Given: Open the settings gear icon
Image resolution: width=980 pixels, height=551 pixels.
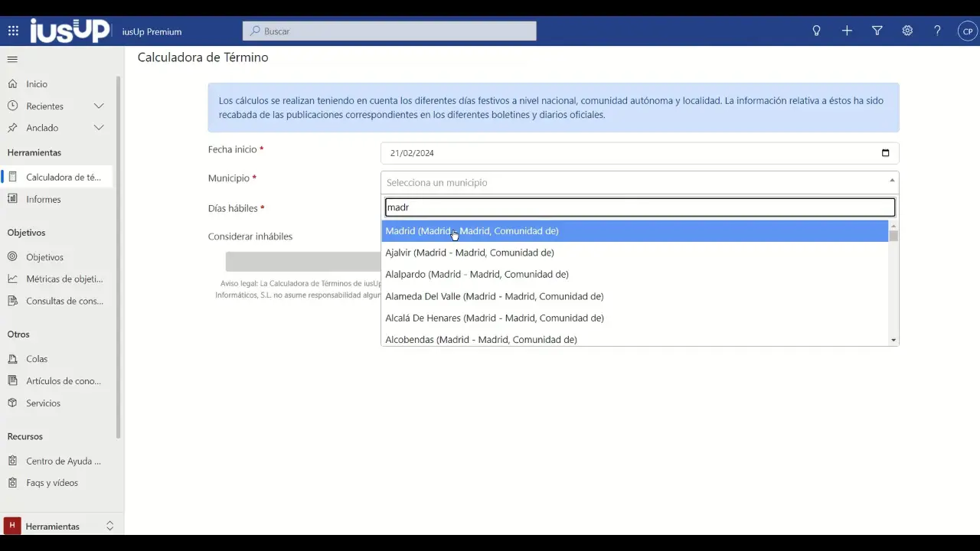Looking at the screenshot, I should [x=907, y=31].
